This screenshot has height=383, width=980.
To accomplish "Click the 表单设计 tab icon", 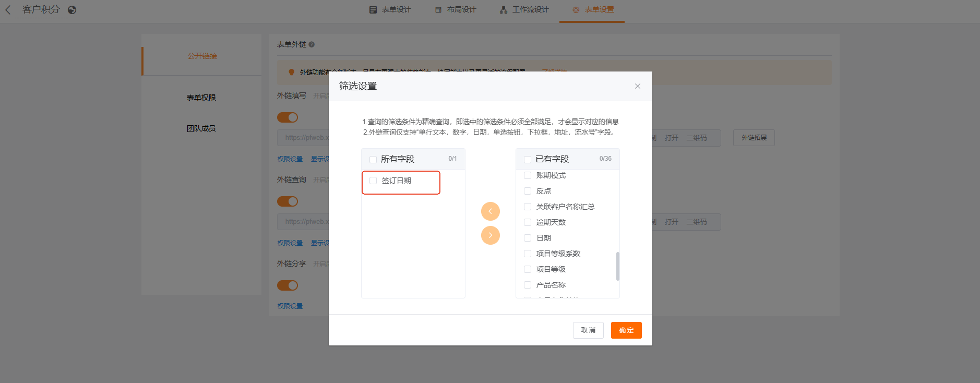I will pyautogui.click(x=373, y=10).
